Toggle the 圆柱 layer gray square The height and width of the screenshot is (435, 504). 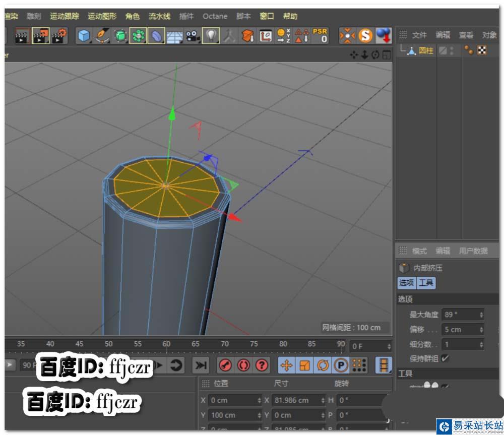click(x=443, y=50)
